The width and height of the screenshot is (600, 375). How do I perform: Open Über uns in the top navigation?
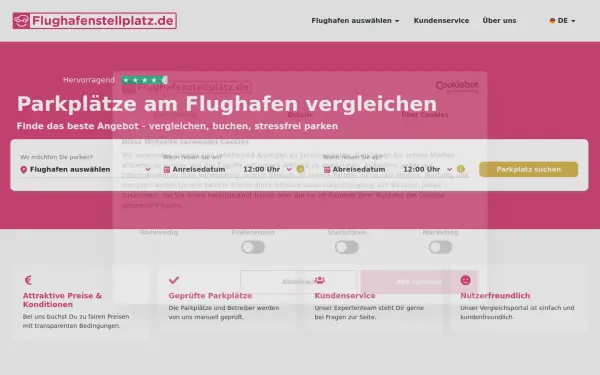pyautogui.click(x=499, y=21)
